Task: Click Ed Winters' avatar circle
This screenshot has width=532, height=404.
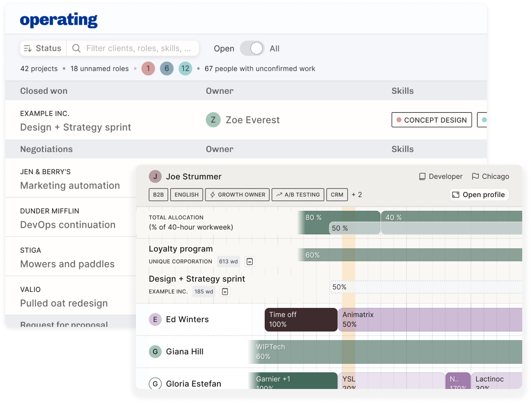Action: (155, 319)
